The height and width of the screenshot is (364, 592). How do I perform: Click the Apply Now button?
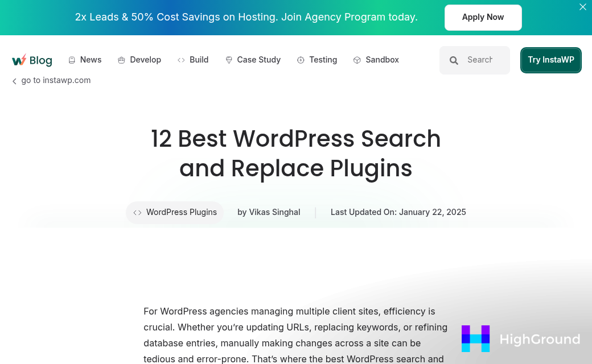[483, 17]
